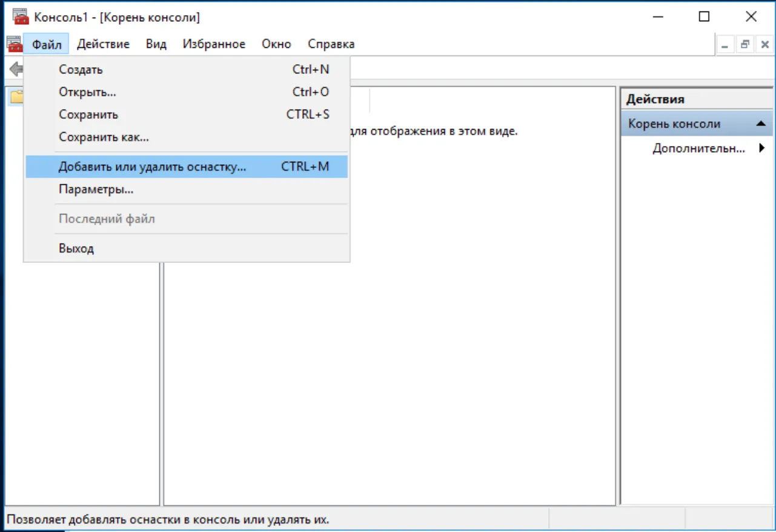Close the inner console child window

pos(764,44)
